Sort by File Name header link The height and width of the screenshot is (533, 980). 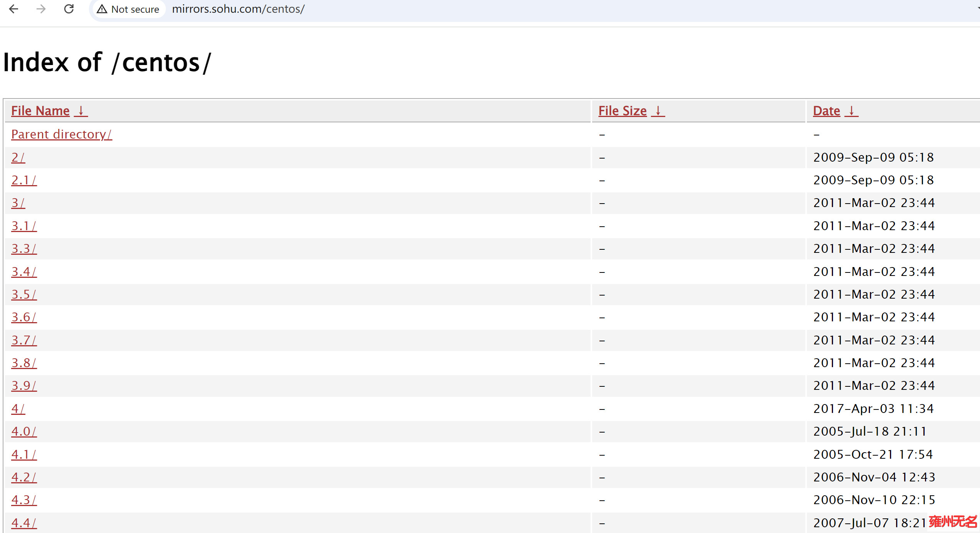point(40,111)
